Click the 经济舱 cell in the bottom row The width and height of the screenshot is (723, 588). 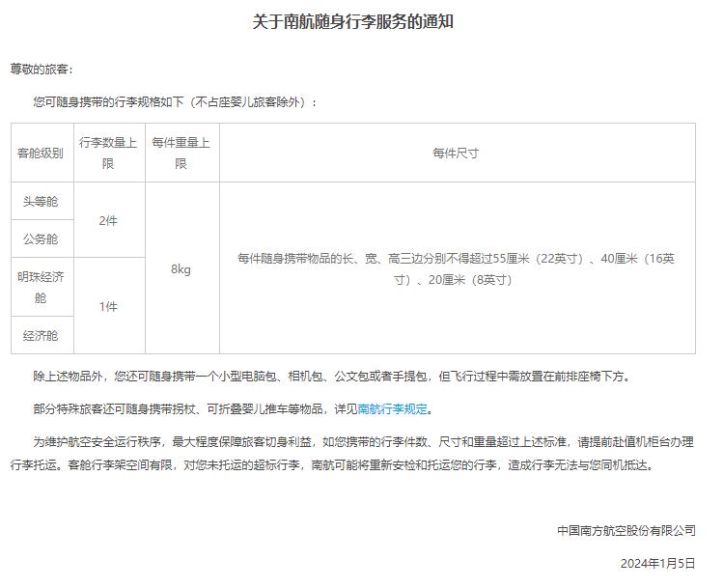42,335
